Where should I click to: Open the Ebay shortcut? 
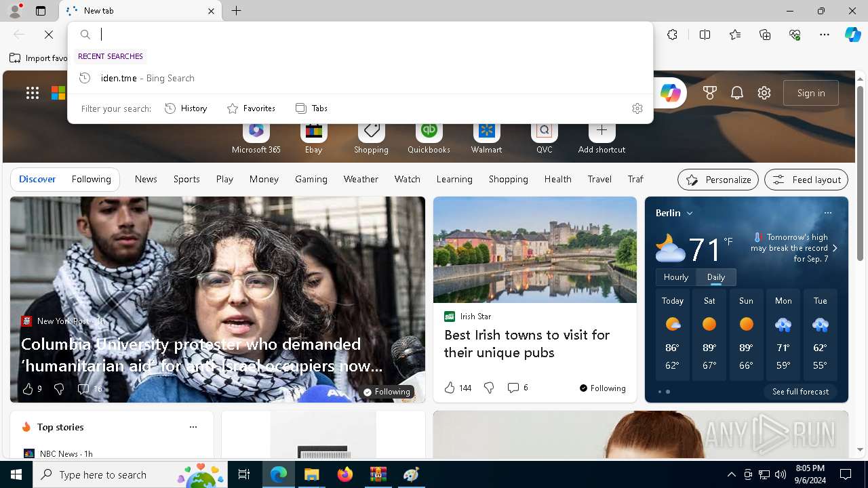pos(313,138)
